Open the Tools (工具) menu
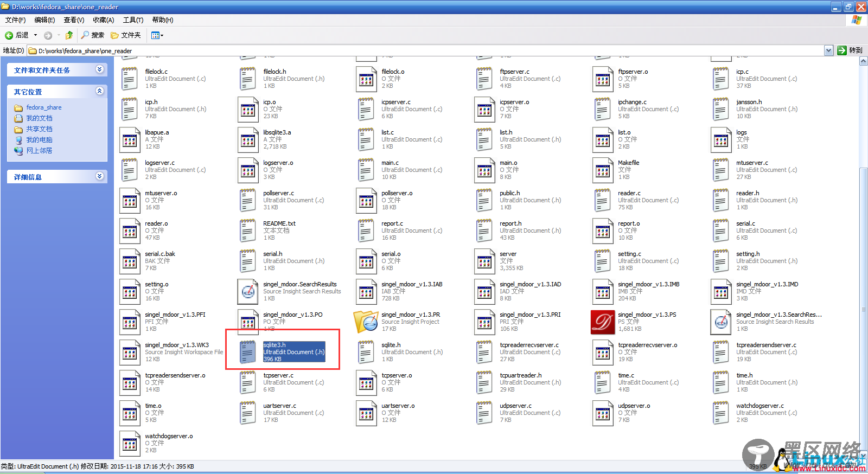This screenshot has height=474, width=868. 133,20
